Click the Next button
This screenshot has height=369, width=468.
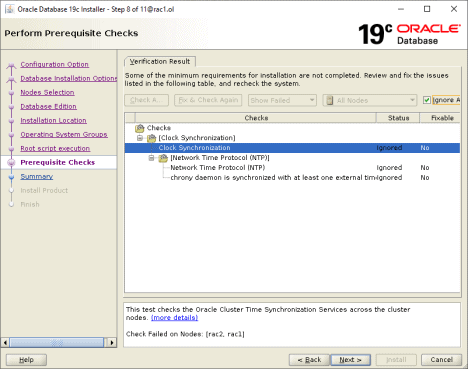coord(350,360)
